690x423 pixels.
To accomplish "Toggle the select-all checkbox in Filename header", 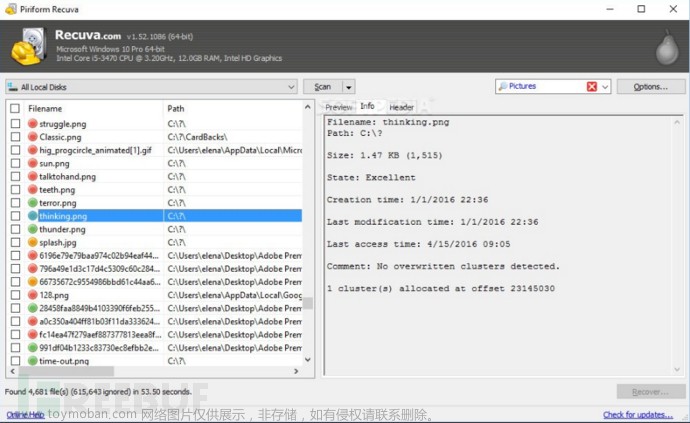I will tap(15, 108).
